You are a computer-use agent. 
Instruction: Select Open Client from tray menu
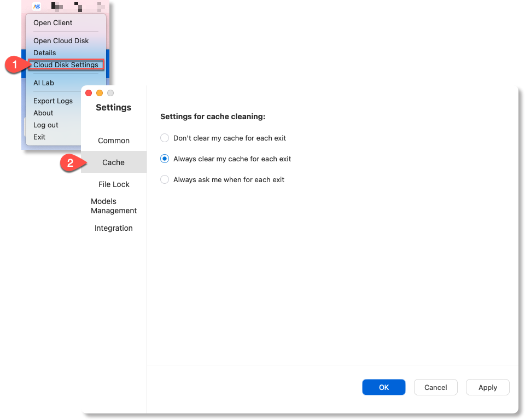point(53,23)
